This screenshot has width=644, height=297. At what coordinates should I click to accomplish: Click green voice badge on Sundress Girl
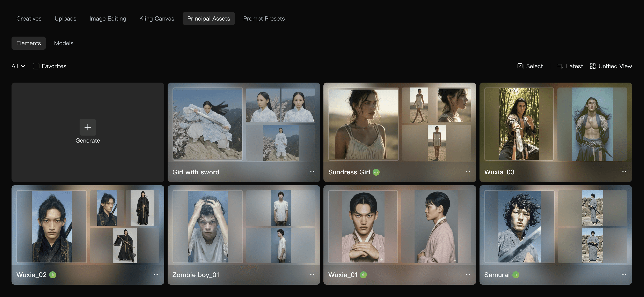(376, 172)
